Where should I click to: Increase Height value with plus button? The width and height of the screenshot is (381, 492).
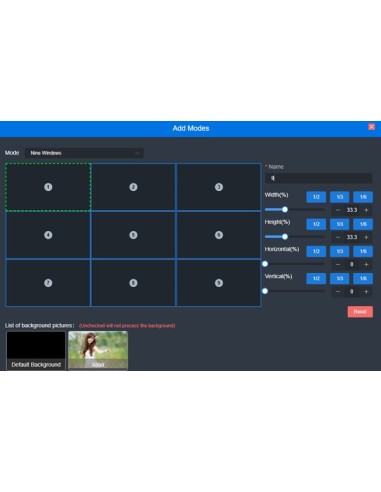(366, 237)
